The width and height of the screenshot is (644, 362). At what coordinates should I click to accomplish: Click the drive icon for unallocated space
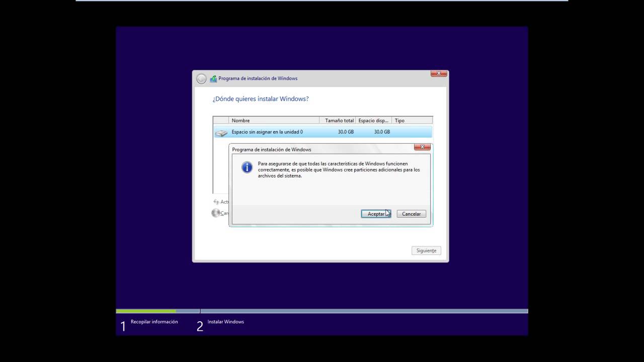pyautogui.click(x=221, y=132)
